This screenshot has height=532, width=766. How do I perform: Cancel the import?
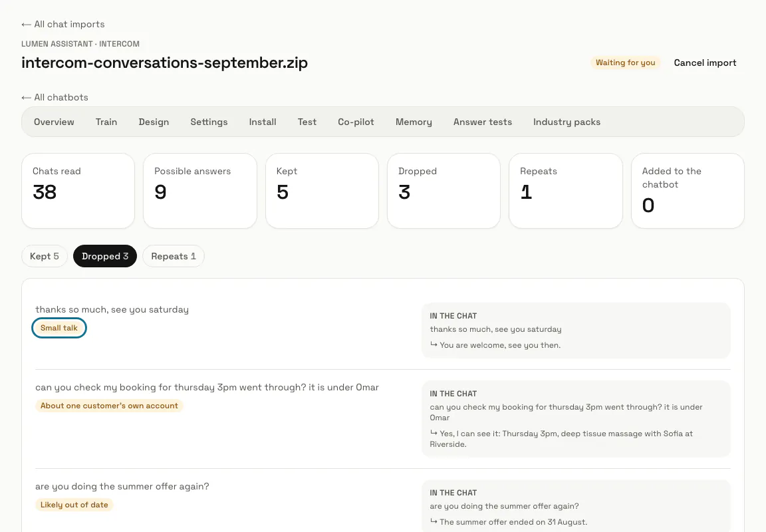[x=705, y=63]
